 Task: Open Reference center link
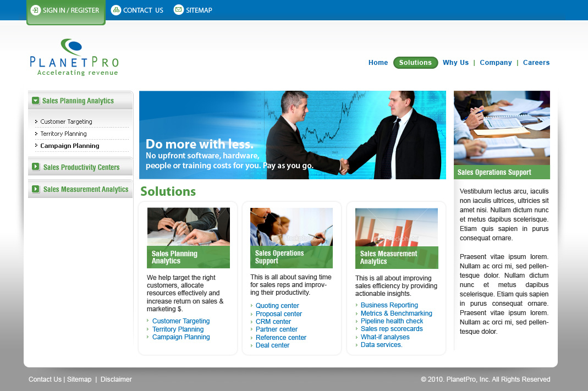(x=281, y=338)
